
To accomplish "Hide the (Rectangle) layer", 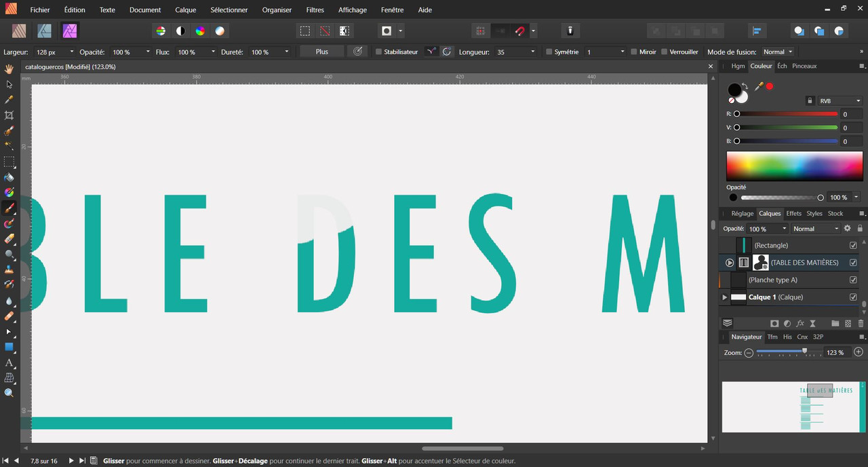I will pyautogui.click(x=853, y=245).
